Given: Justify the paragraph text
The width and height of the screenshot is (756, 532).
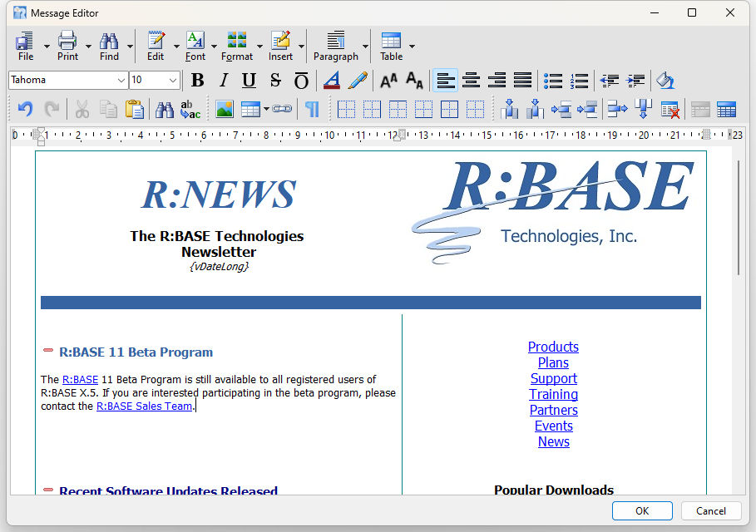Looking at the screenshot, I should [523, 81].
